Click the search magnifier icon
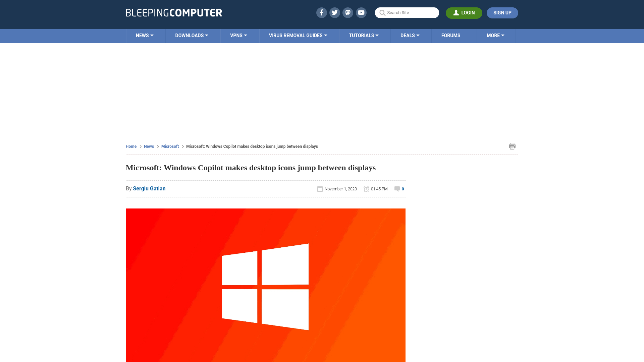The image size is (644, 362). click(382, 13)
